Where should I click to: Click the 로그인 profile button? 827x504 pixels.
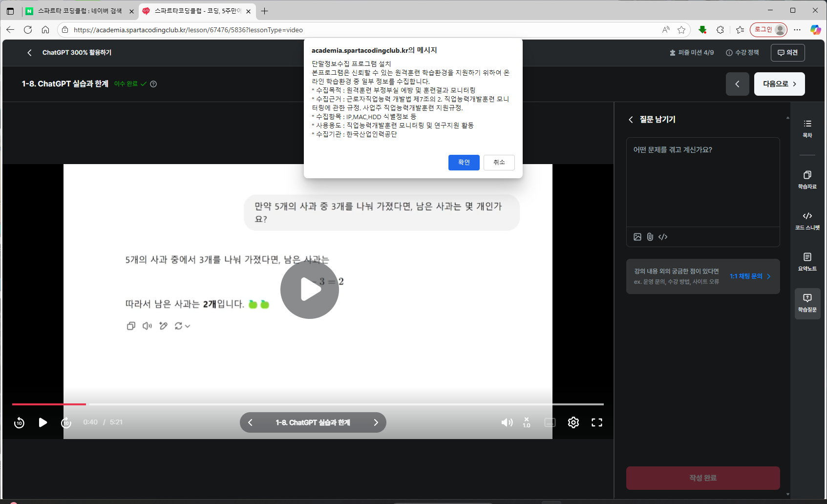pyautogui.click(x=768, y=30)
